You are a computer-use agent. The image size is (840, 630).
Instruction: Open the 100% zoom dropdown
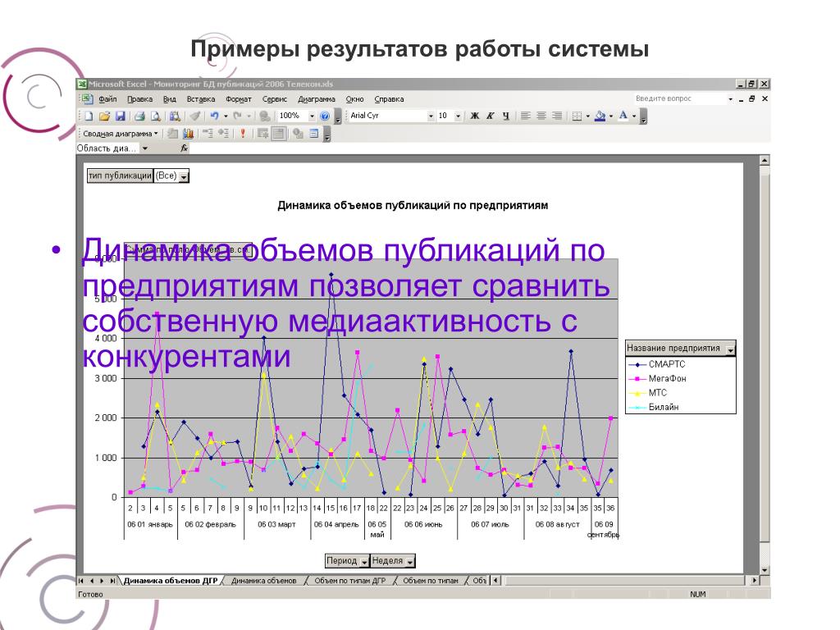(x=312, y=116)
